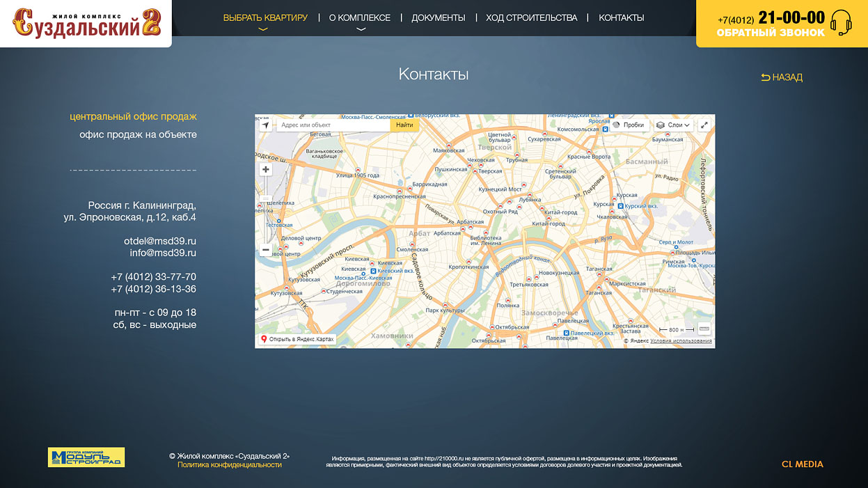Click the Контакты page heading
The height and width of the screenshot is (488, 868).
click(x=434, y=74)
